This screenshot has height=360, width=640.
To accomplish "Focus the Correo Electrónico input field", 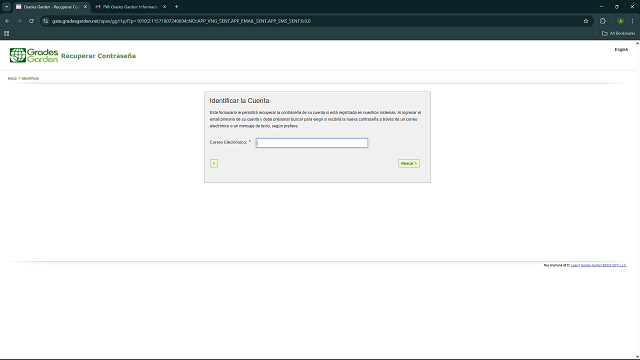I will pos(312,143).
